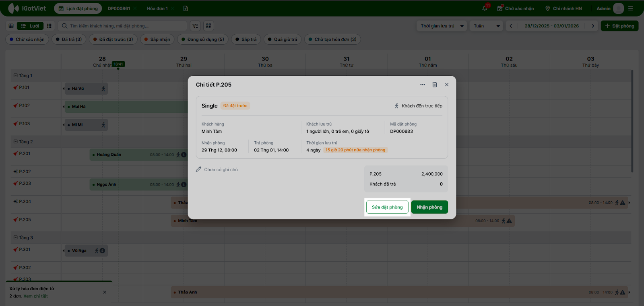Image resolution: width=644 pixels, height=306 pixels.
Task: Select the Lưới view toggle
Action: coord(30,26)
